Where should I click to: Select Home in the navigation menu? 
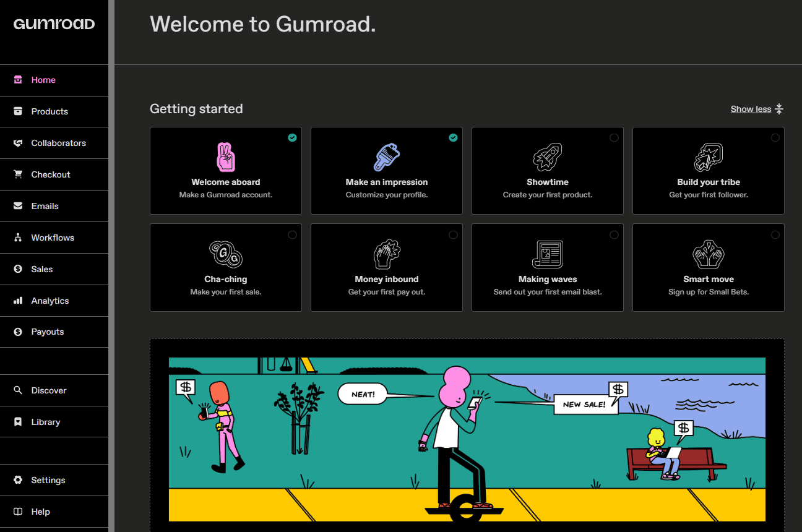pos(43,80)
